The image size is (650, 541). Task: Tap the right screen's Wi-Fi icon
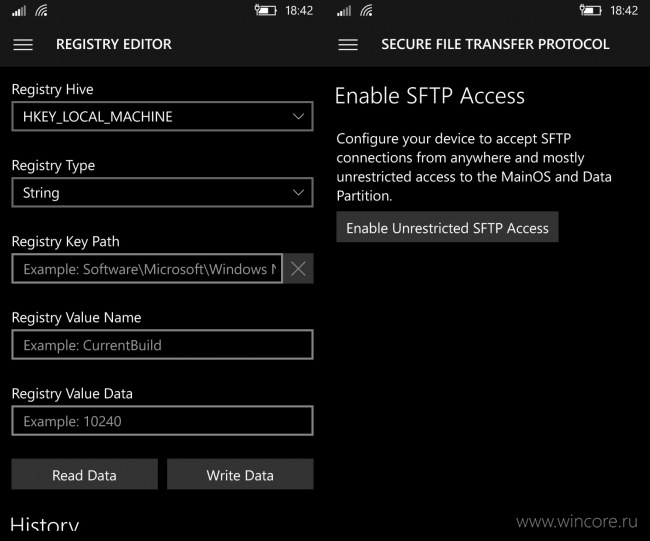point(366,10)
